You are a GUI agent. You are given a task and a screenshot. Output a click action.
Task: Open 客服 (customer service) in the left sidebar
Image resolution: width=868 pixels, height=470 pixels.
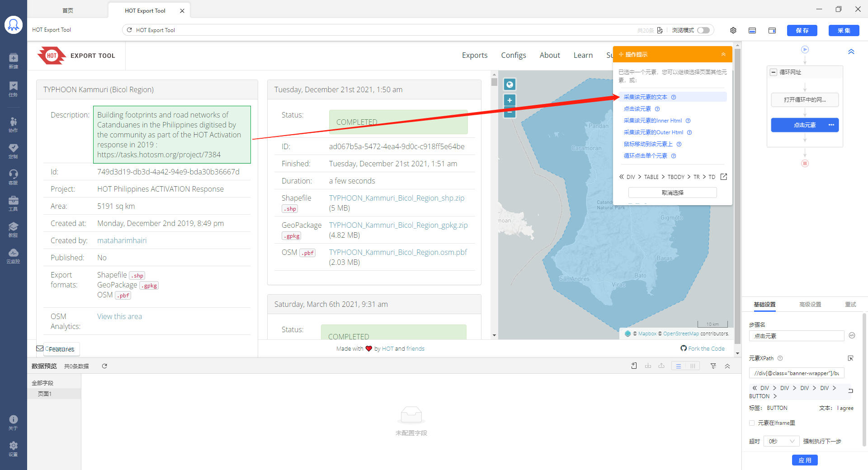[14, 177]
